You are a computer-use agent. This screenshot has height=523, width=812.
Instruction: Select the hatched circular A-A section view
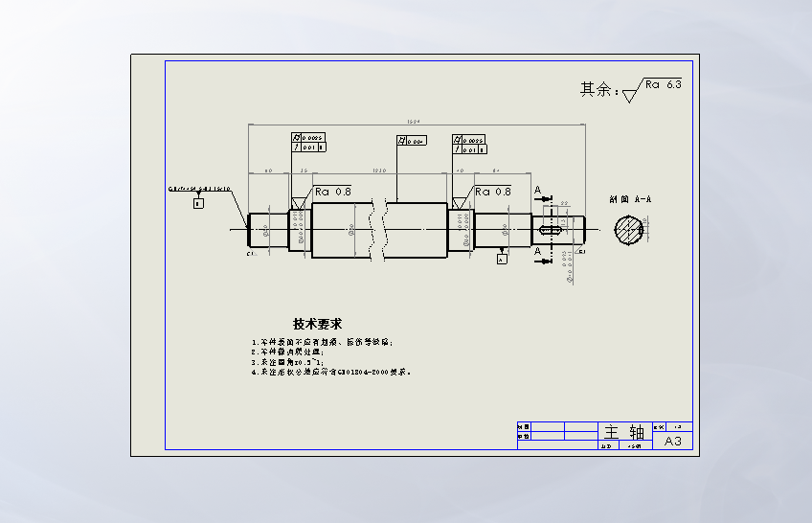click(x=629, y=229)
